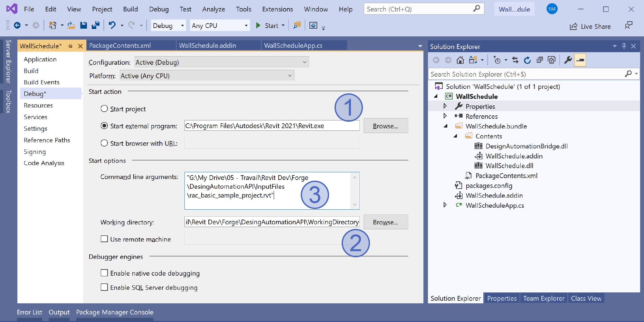644x322 pixels.
Task: Open the Error List panel
Action: click(x=30, y=312)
